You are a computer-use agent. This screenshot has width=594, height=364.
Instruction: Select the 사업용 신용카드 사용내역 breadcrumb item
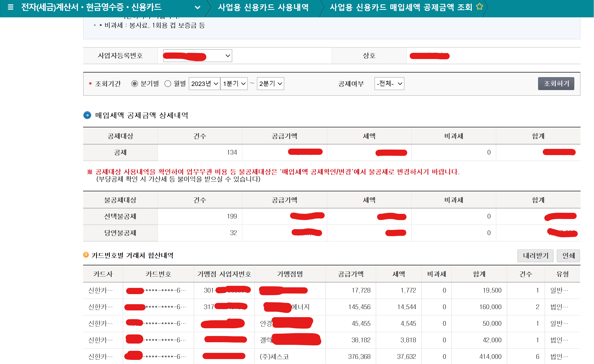click(x=264, y=8)
